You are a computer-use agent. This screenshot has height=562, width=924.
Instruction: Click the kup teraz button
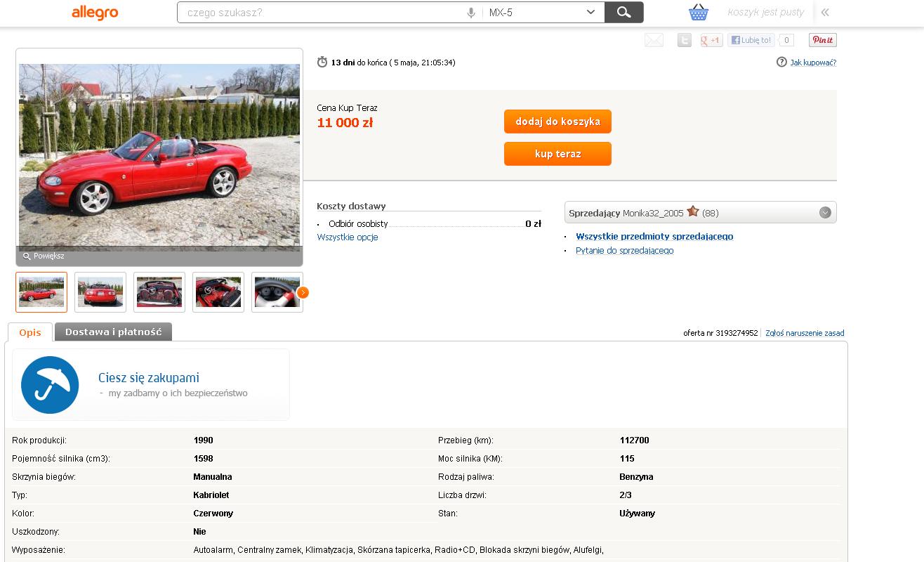pos(557,154)
